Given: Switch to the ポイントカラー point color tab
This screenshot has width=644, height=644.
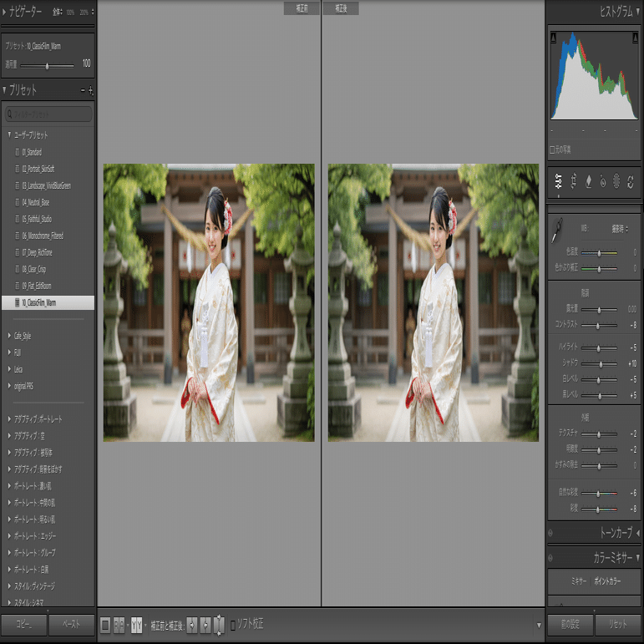Looking at the screenshot, I should (607, 581).
